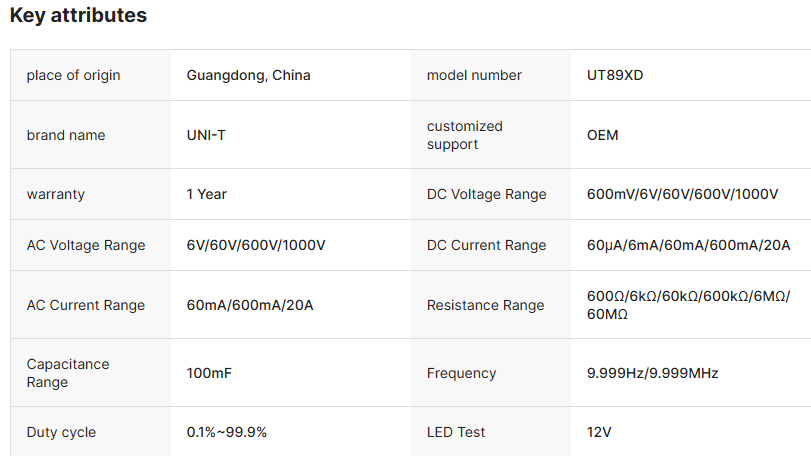
Task: Click the 9.999Hz/9.999MHz frequency value
Action: pos(653,373)
